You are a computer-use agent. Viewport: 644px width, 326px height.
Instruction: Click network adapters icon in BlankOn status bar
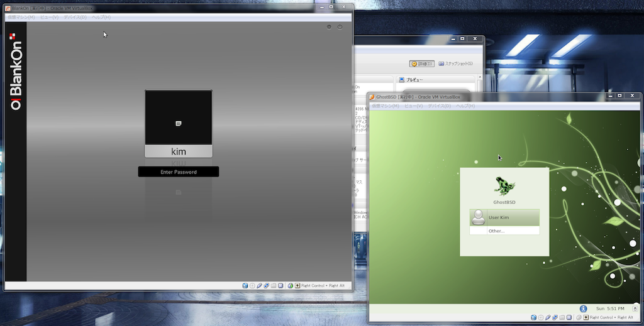coord(267,285)
